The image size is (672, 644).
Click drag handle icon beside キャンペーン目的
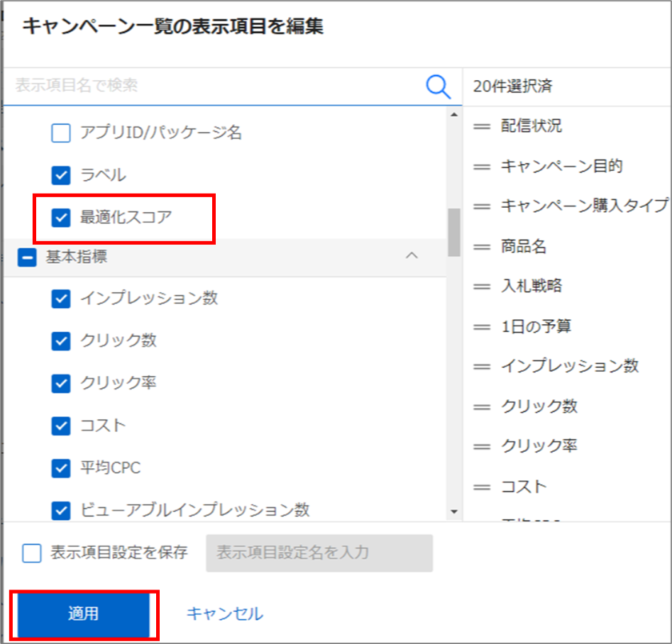click(482, 166)
